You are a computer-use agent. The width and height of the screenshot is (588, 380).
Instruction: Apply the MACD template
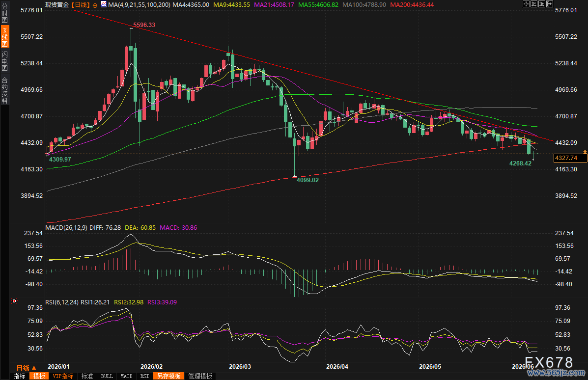tap(126, 376)
